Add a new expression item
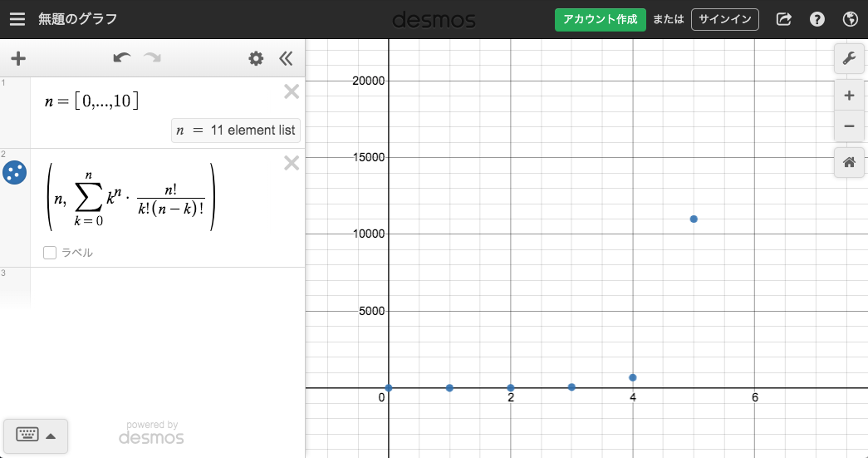 [18, 58]
